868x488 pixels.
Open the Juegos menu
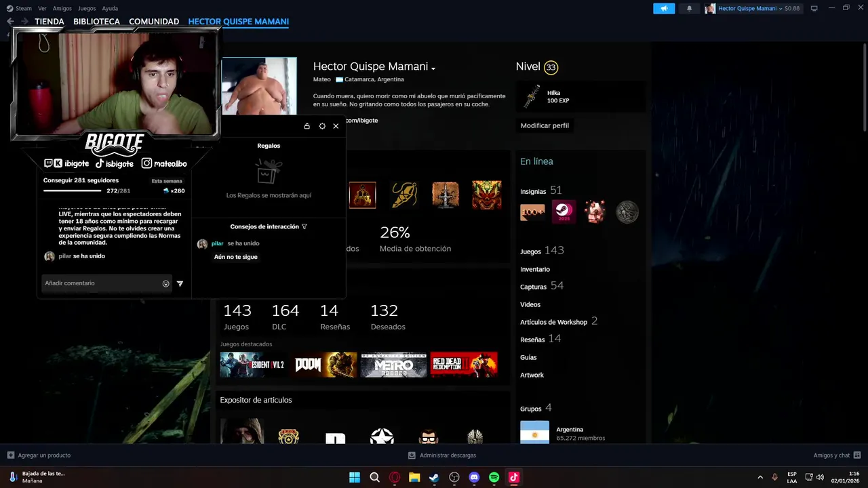[87, 8]
